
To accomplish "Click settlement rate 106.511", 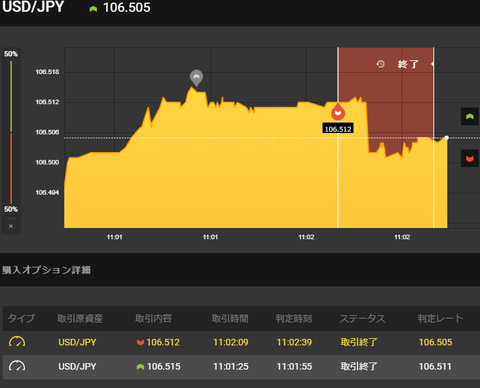I will [435, 367].
